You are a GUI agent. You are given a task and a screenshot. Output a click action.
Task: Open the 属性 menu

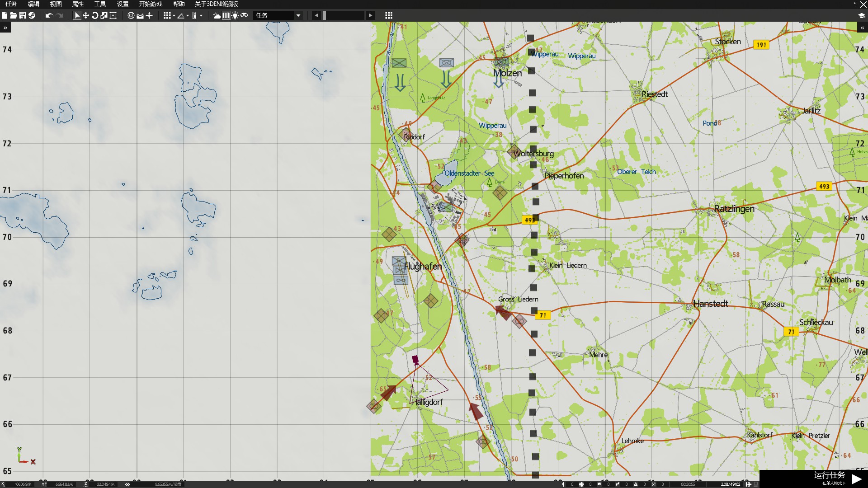coord(78,4)
